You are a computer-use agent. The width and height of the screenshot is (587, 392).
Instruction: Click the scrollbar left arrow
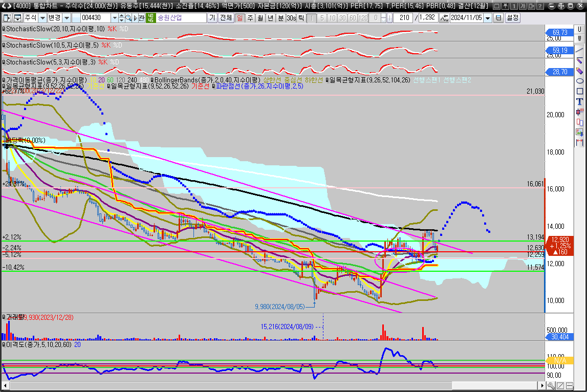point(5,385)
